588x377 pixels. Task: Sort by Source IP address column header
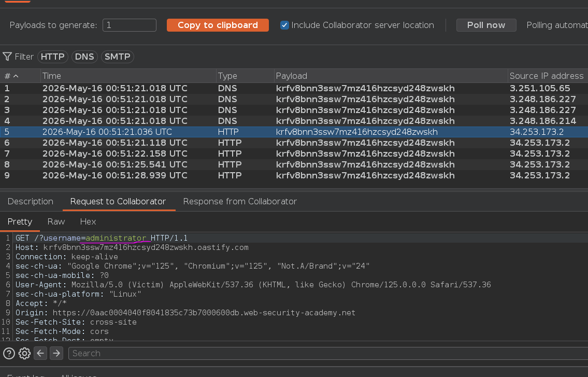coord(548,76)
